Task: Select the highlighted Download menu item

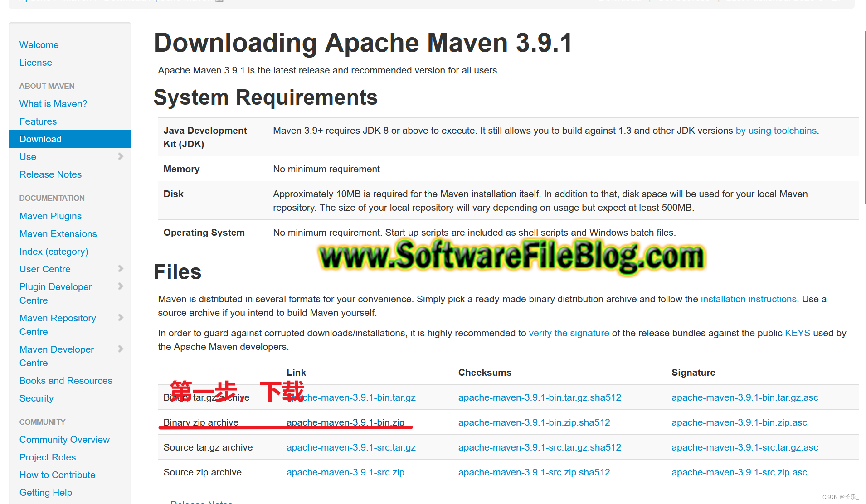Action: [x=70, y=139]
